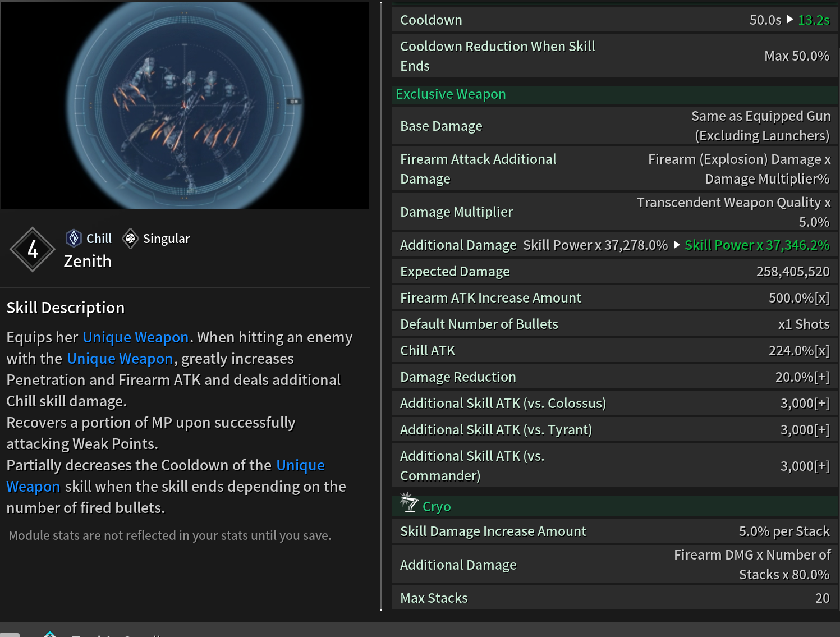Click the Chill ATK stat row

coord(615,351)
